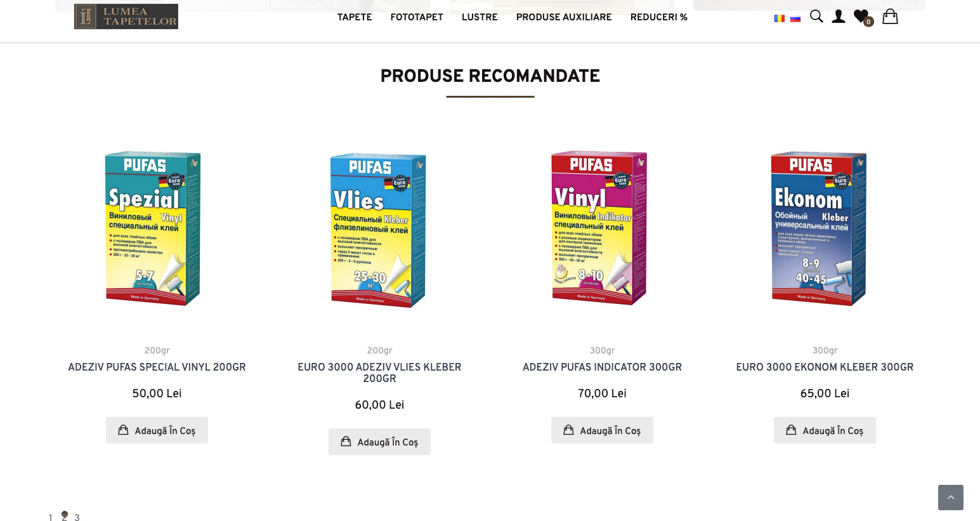Click the Lumea Tapetelor logo
Viewport: 980px width, 521px height.
pyautogui.click(x=126, y=16)
